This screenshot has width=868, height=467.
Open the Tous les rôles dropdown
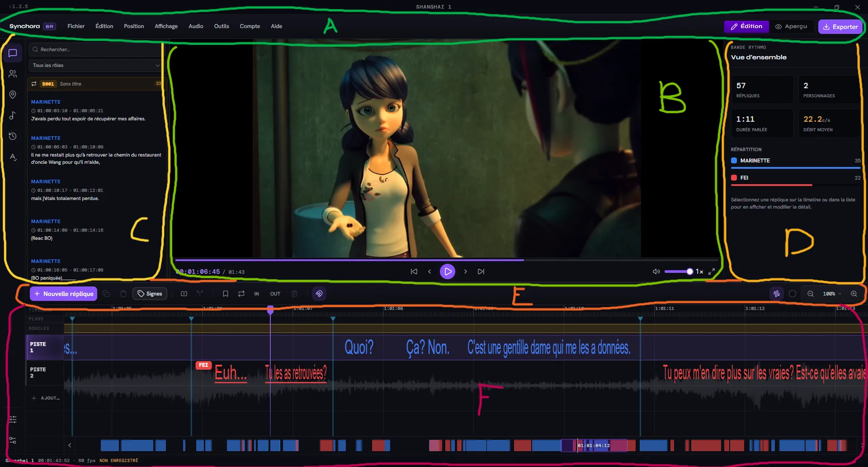[x=96, y=65]
